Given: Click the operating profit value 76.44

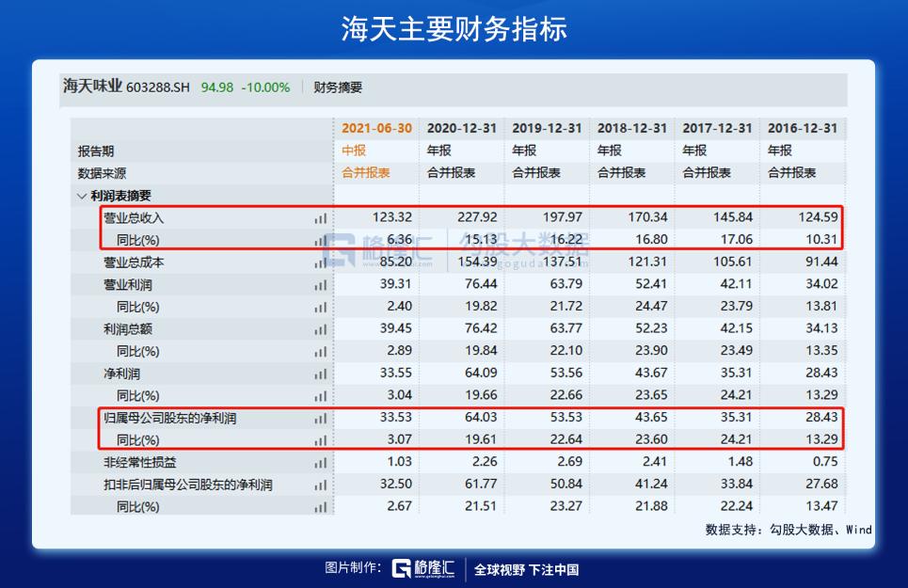Looking at the screenshot, I should (x=481, y=284).
